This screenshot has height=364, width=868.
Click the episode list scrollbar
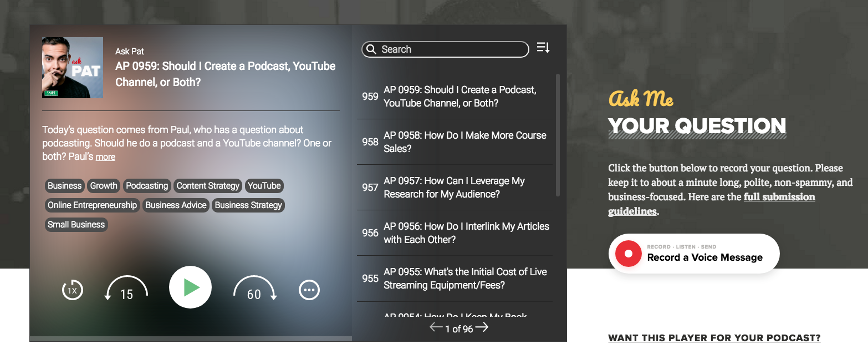click(x=558, y=135)
